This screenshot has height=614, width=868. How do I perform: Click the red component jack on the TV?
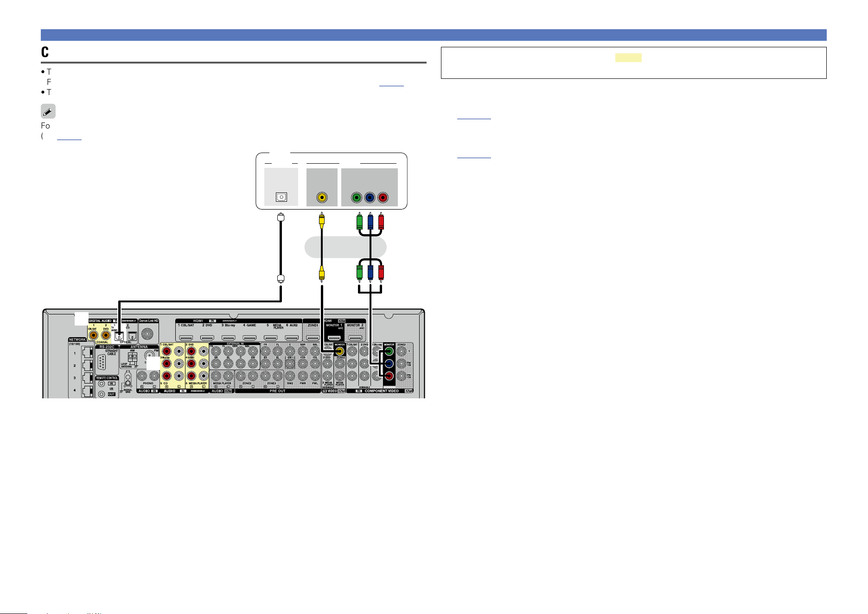[x=383, y=198]
